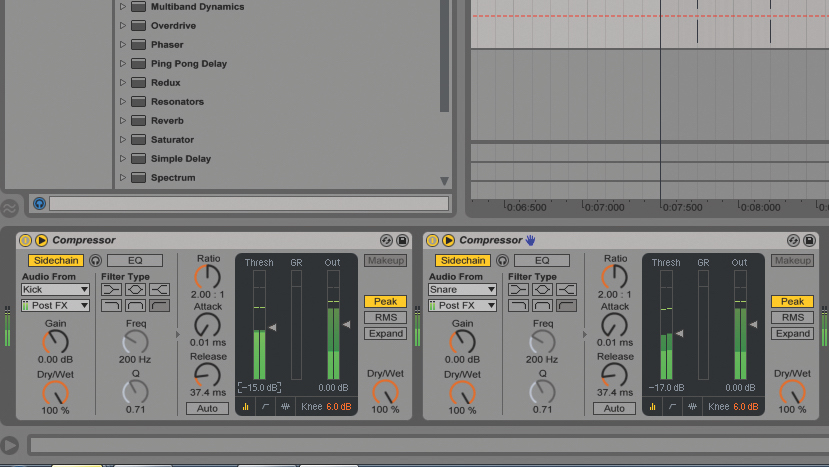The height and width of the screenshot is (467, 829).
Task: Enable sidechain EQ on Snare compressor
Action: pos(542,260)
